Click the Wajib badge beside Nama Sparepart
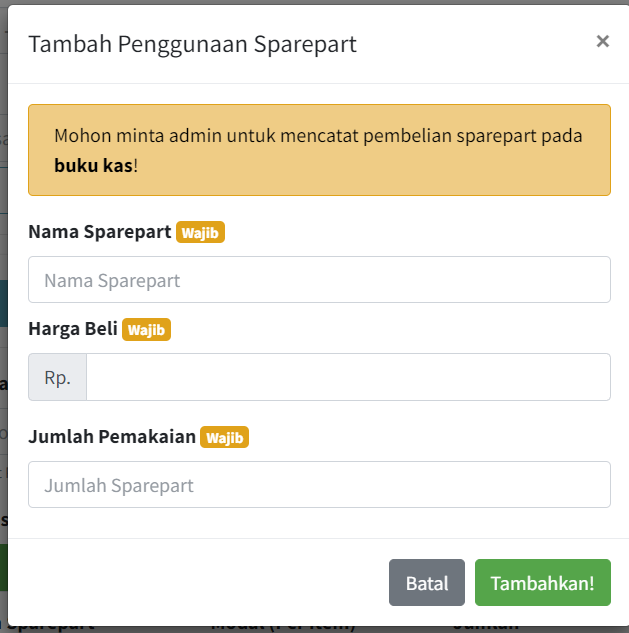Image resolution: width=629 pixels, height=633 pixels. (x=201, y=232)
